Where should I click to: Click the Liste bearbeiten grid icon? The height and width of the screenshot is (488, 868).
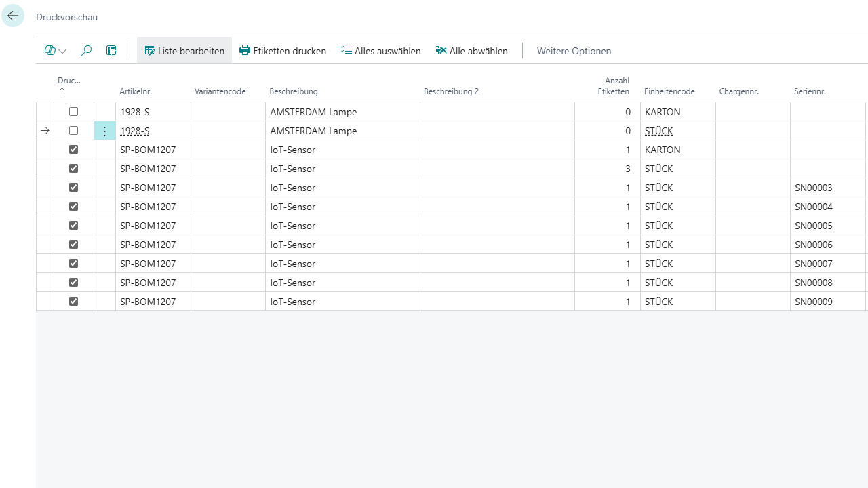150,51
